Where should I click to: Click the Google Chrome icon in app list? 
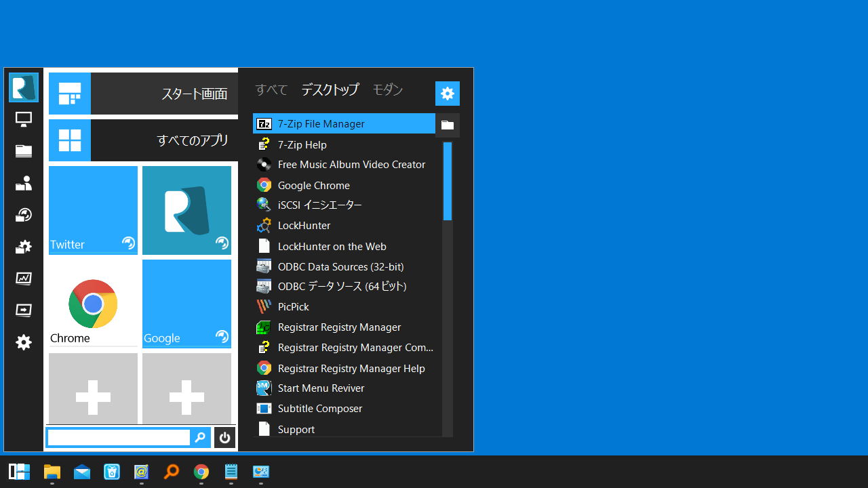[x=264, y=185]
